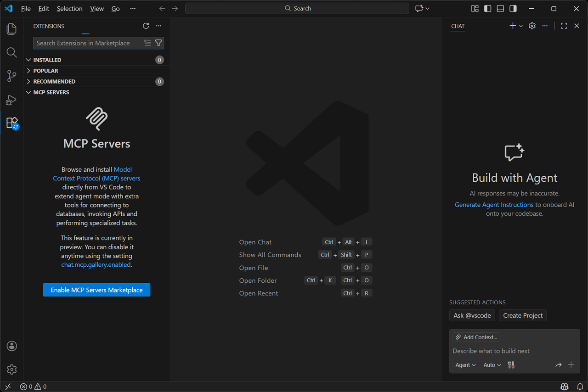Open dropdown arrow beside Copilot title icon
Viewport: 588px width, 392px height.
click(427, 8)
